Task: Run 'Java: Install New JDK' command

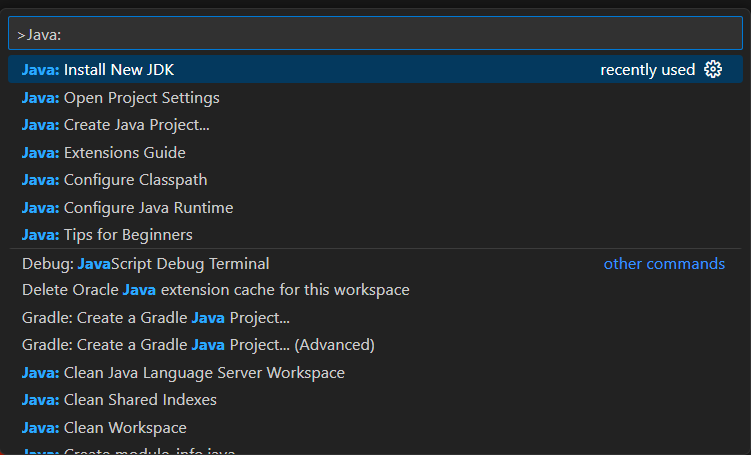Action: tap(375, 69)
